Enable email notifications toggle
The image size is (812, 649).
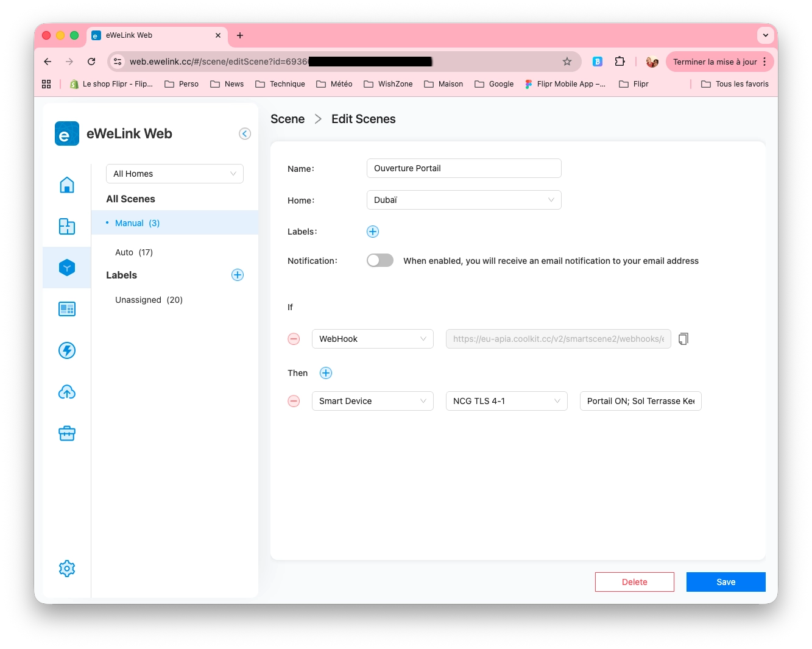point(380,260)
